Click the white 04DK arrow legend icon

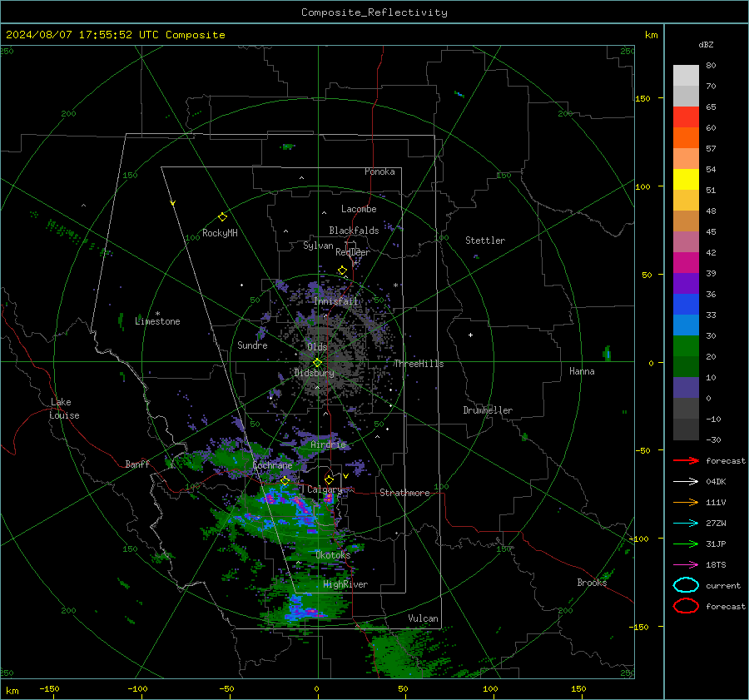[x=686, y=481]
